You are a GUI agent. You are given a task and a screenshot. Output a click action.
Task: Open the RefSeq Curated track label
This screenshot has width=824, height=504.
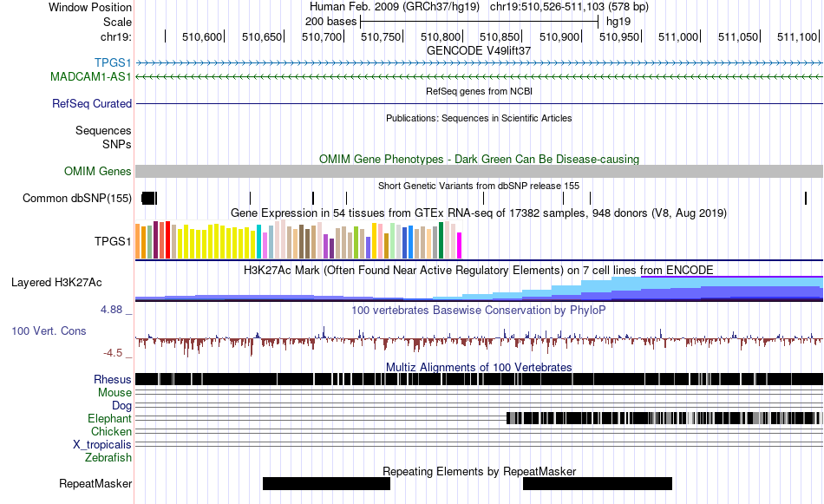91,103
